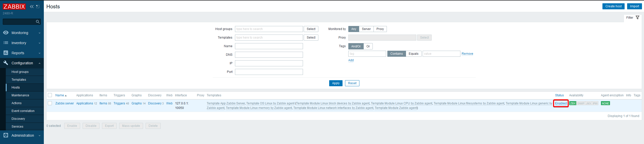This screenshot has width=644, height=144.
Task: Open Graphs 14 link
Action: tap(137, 103)
